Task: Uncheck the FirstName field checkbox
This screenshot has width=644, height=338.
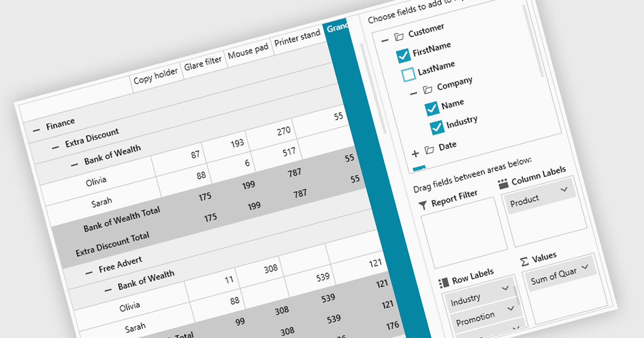Action: click(402, 55)
